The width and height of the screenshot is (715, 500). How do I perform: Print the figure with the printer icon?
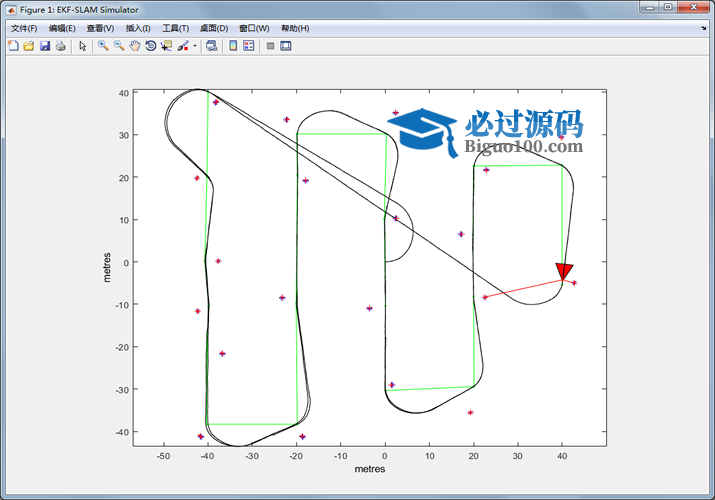tap(60, 46)
